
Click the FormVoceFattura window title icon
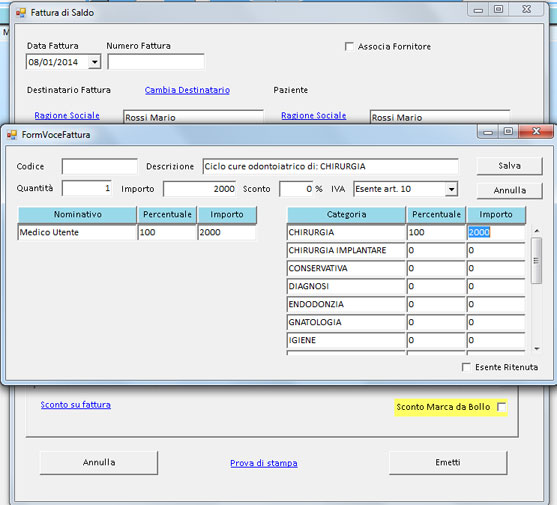click(12, 135)
